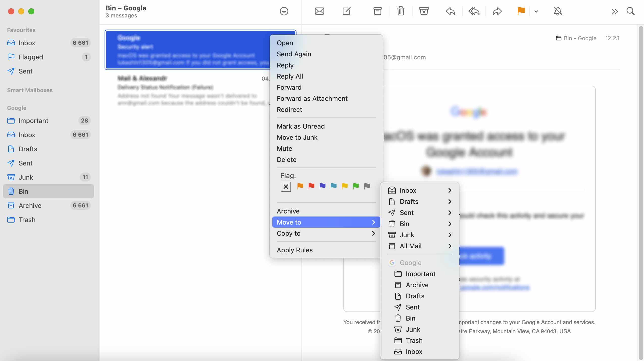This screenshot has width=644, height=361.
Task: Click the Reply icon in toolbar
Action: (x=450, y=11)
